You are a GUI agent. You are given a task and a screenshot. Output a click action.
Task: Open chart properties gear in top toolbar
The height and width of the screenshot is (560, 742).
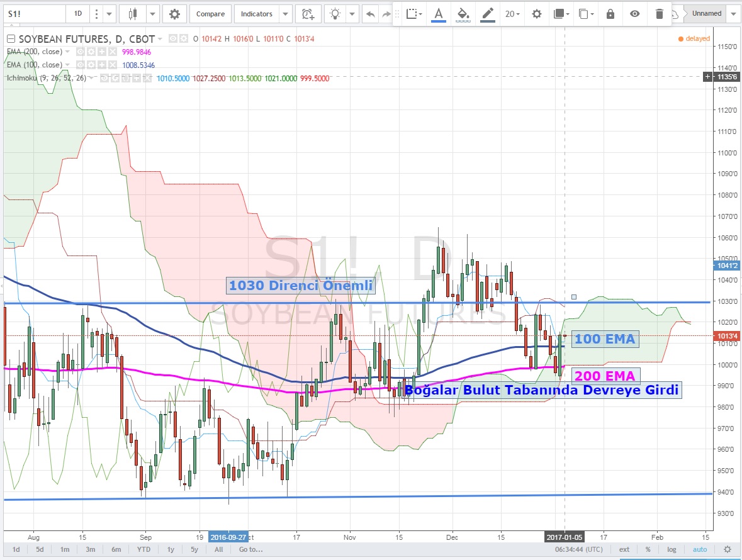pyautogui.click(x=174, y=13)
